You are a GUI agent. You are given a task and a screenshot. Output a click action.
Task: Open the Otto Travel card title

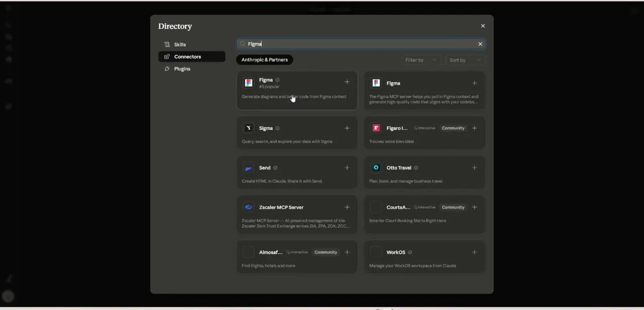399,168
